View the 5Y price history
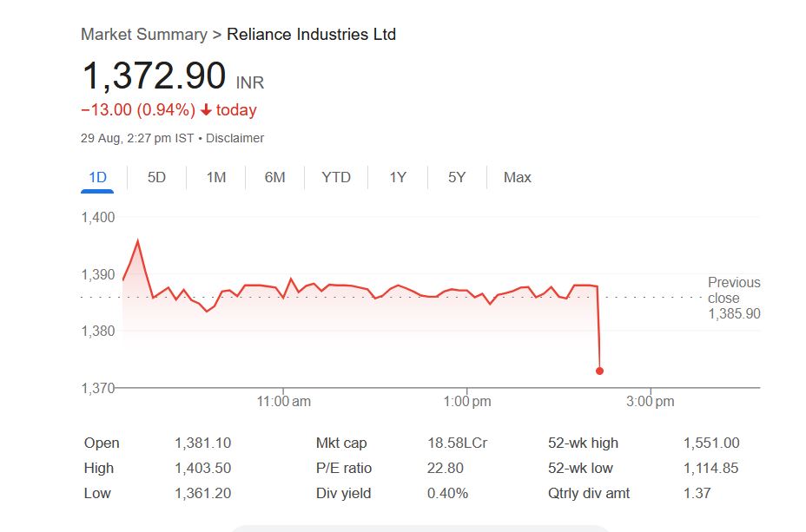The width and height of the screenshot is (806, 532). tap(457, 177)
